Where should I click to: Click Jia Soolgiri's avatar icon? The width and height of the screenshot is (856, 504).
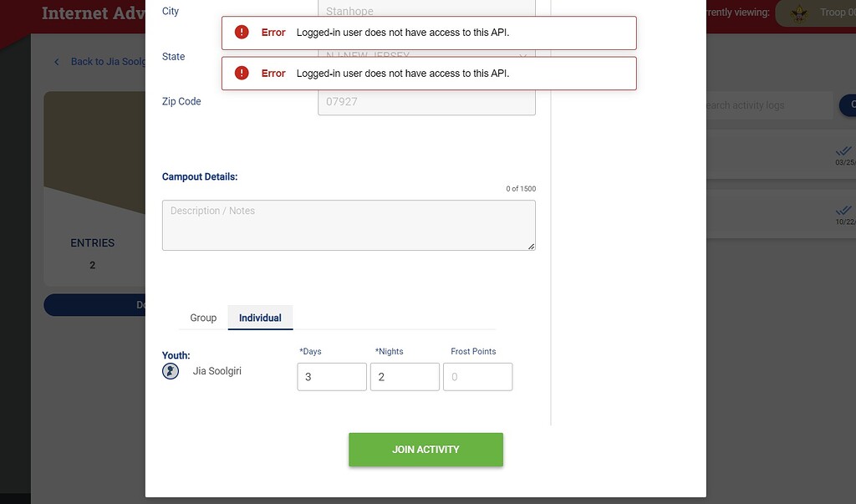click(x=171, y=370)
